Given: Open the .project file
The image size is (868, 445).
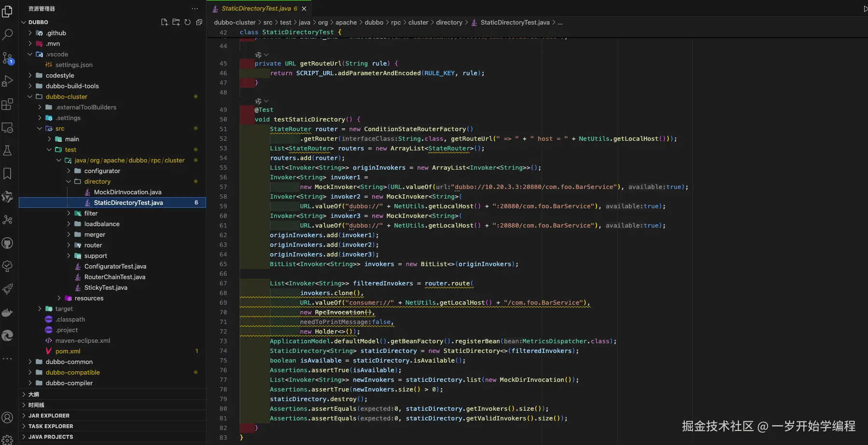Looking at the screenshot, I should [x=67, y=330].
